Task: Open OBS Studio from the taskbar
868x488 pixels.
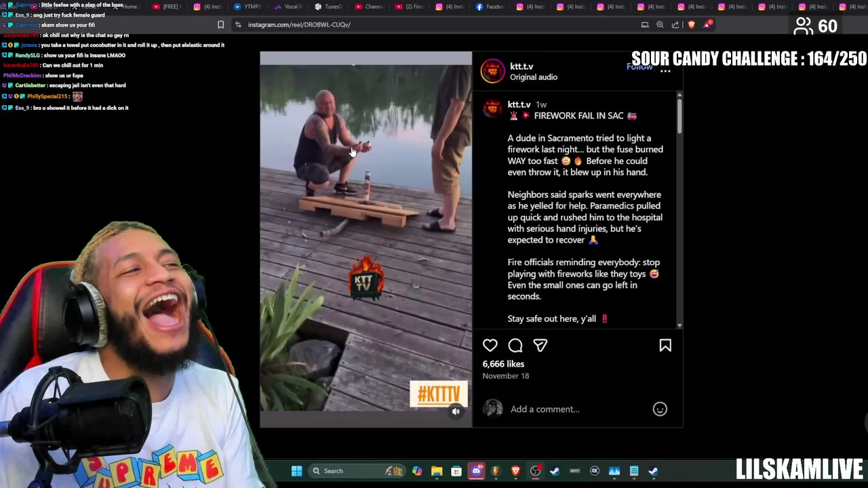Action: pos(536,471)
